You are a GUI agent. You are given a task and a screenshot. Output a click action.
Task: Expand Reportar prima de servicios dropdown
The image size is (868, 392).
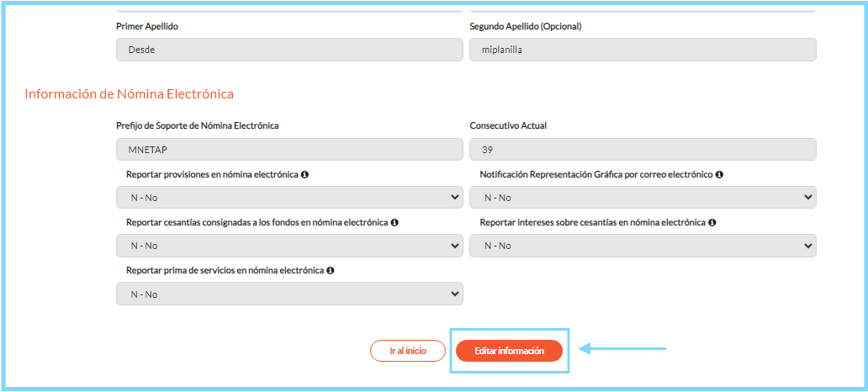coord(289,294)
